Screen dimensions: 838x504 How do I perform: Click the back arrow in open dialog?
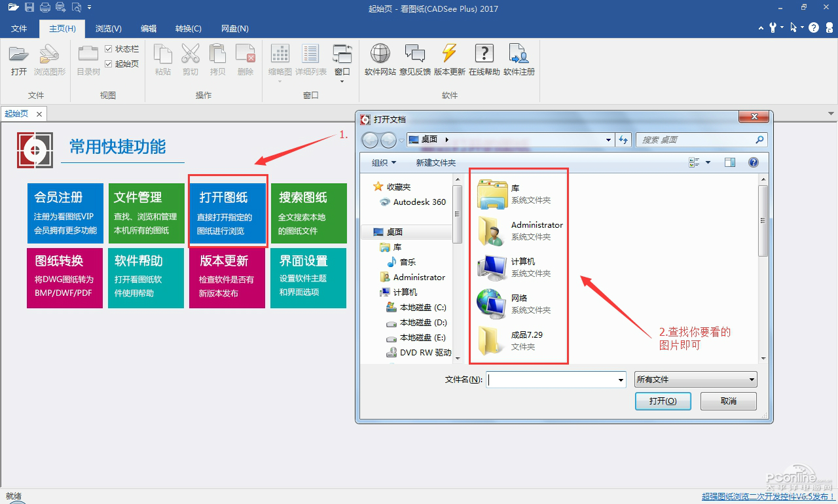370,140
